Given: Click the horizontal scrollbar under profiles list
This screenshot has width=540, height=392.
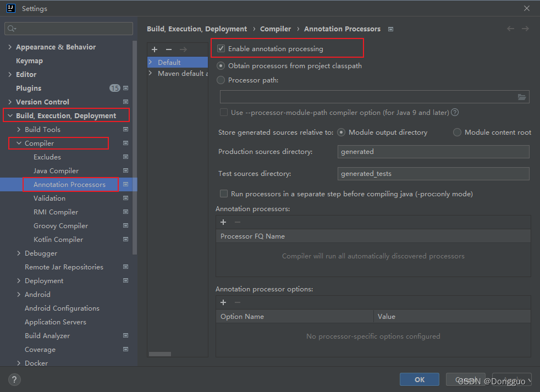Looking at the screenshot, I should click(x=160, y=354).
